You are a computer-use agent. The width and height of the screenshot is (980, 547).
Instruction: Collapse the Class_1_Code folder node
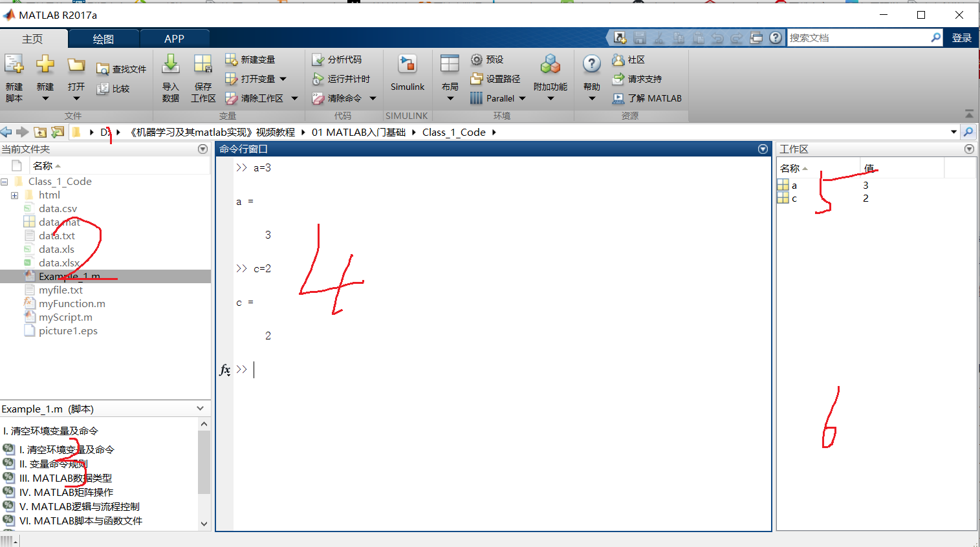click(x=4, y=182)
